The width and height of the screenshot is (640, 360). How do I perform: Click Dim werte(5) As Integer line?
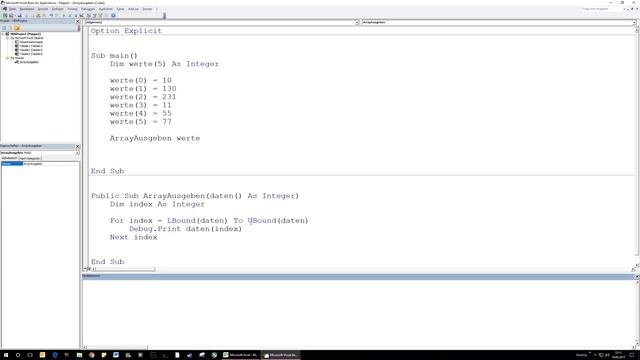pyautogui.click(x=164, y=64)
